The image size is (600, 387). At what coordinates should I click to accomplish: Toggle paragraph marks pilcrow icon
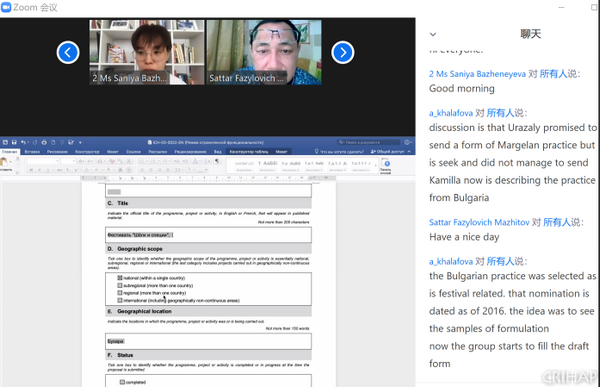coord(217,161)
